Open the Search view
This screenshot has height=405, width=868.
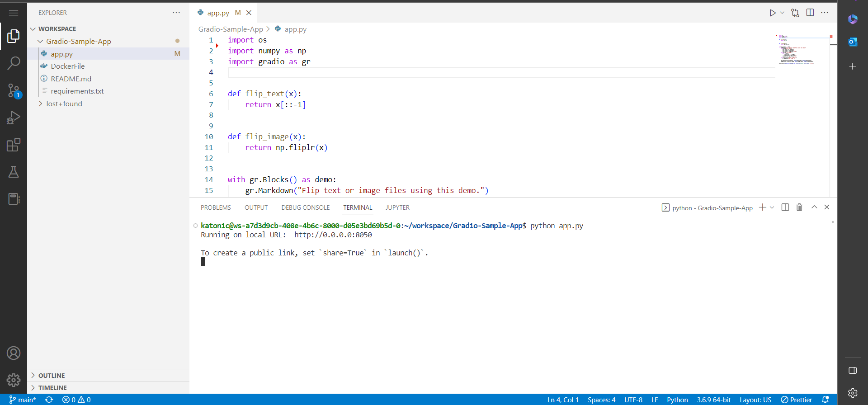click(x=14, y=63)
